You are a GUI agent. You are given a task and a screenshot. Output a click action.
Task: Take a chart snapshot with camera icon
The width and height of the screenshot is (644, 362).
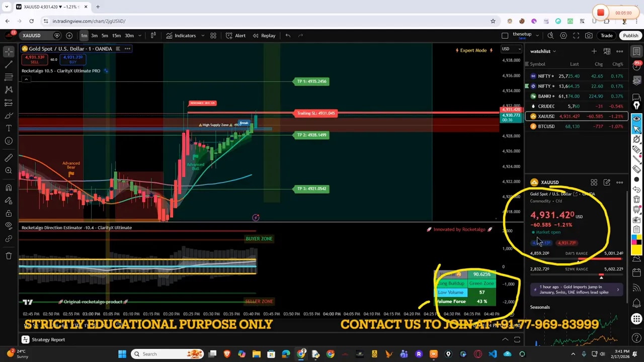(x=589, y=36)
